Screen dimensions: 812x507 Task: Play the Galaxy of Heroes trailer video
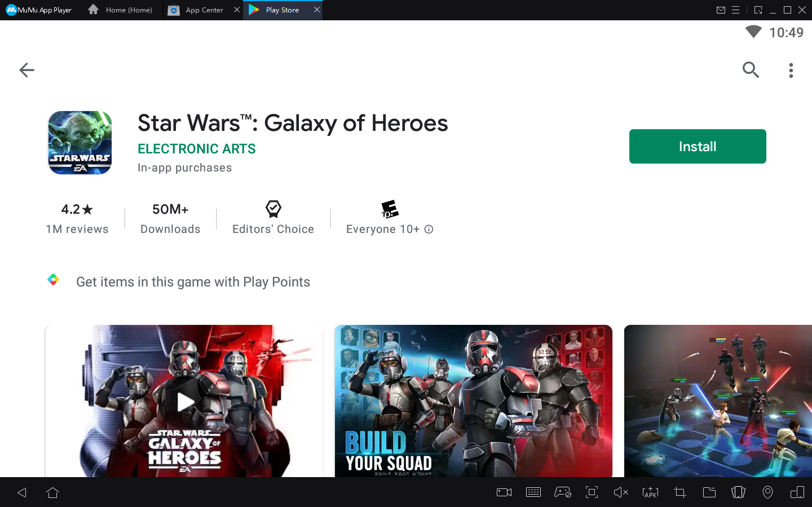pos(184,401)
